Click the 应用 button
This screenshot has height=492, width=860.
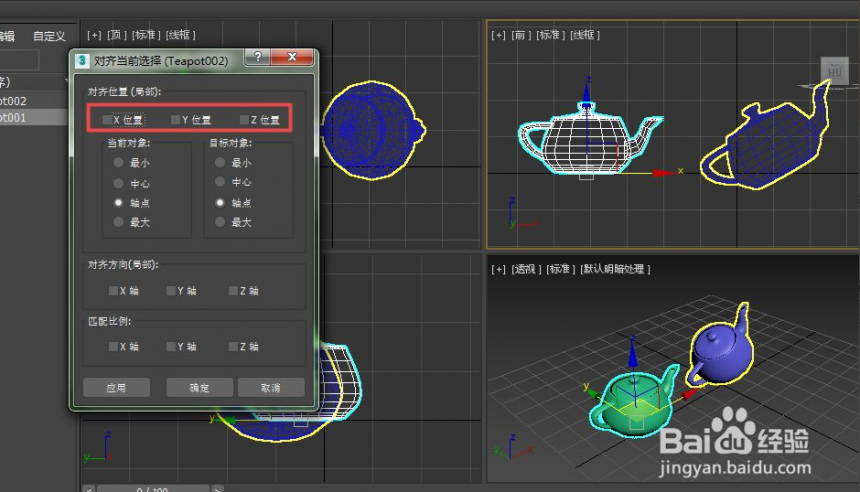(116, 388)
